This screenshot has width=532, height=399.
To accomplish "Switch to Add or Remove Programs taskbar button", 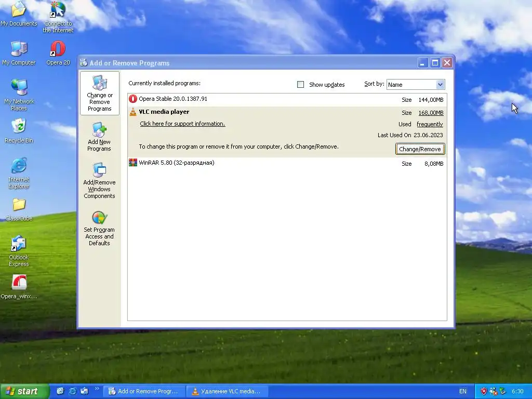I will 144,391.
